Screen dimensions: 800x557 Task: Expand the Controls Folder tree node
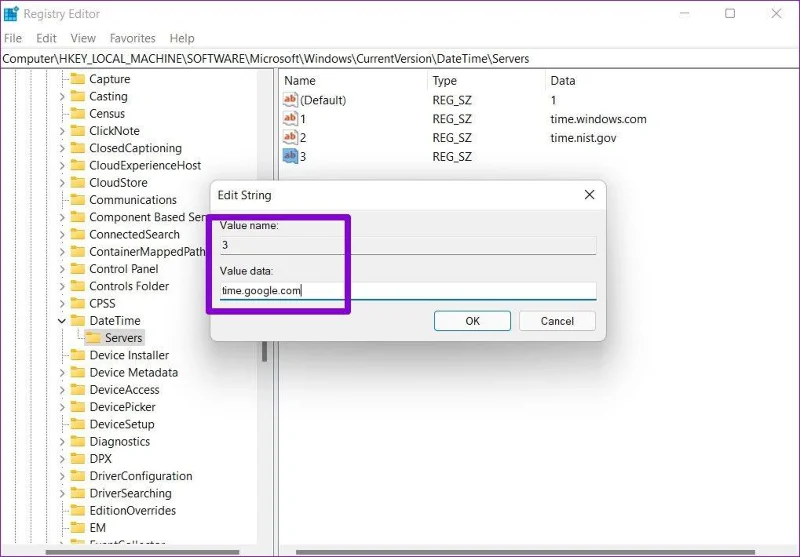[x=62, y=286]
